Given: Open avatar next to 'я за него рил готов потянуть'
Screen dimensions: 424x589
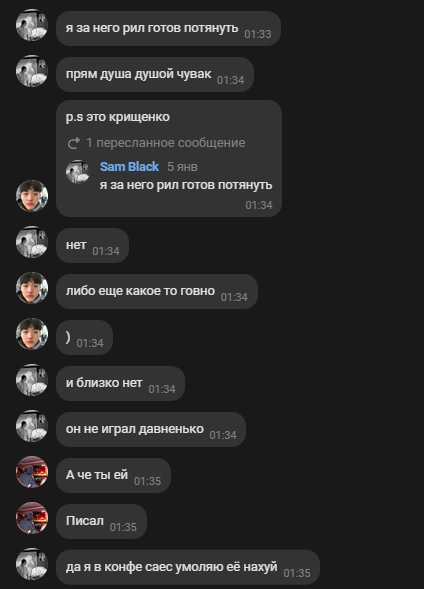Looking at the screenshot, I should point(32,25).
